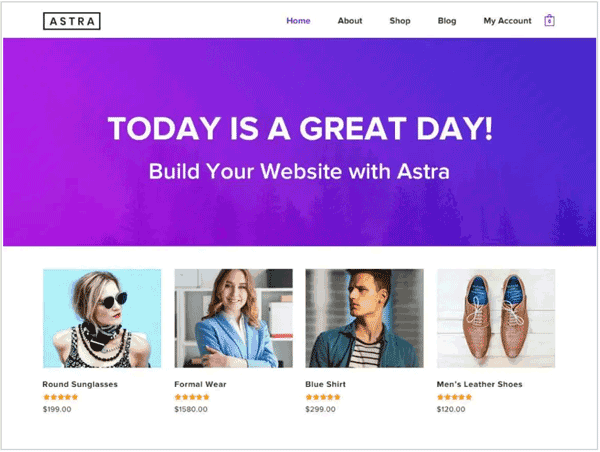Open My Account page

click(x=508, y=21)
